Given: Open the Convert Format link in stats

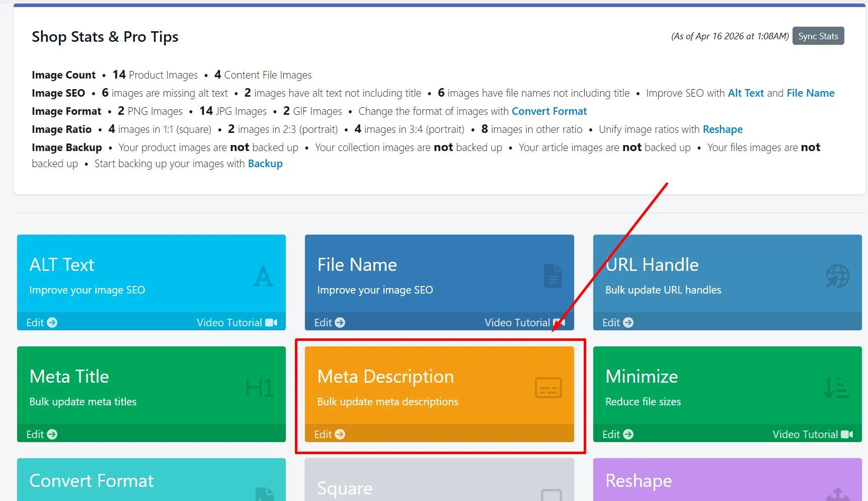Looking at the screenshot, I should [x=549, y=111].
